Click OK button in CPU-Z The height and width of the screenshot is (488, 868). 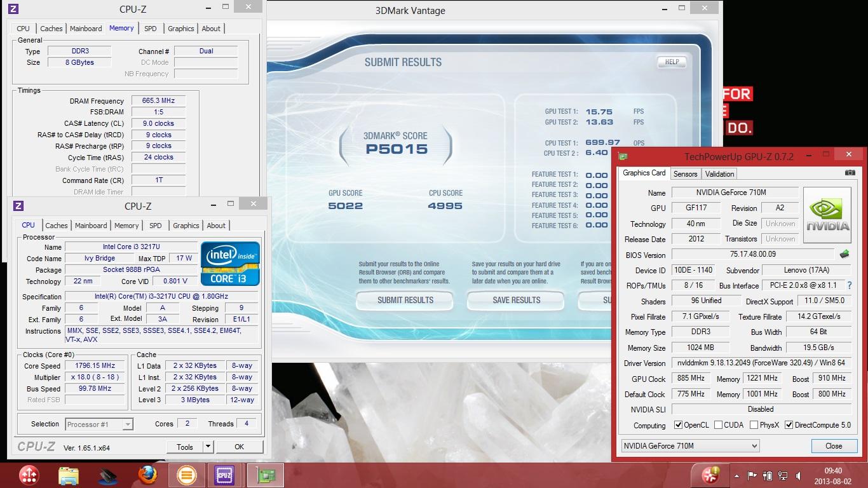pyautogui.click(x=239, y=447)
